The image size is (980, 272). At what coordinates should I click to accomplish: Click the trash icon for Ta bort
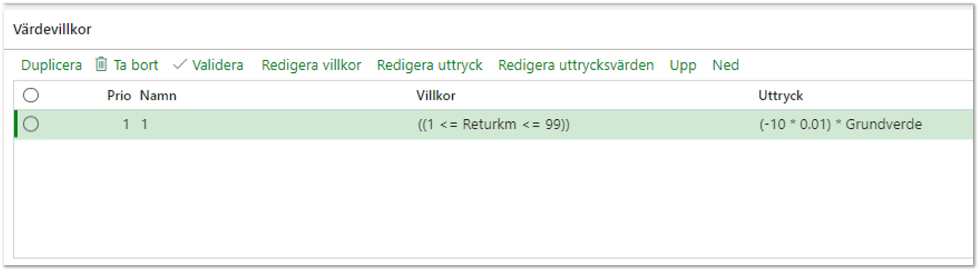coord(101,64)
